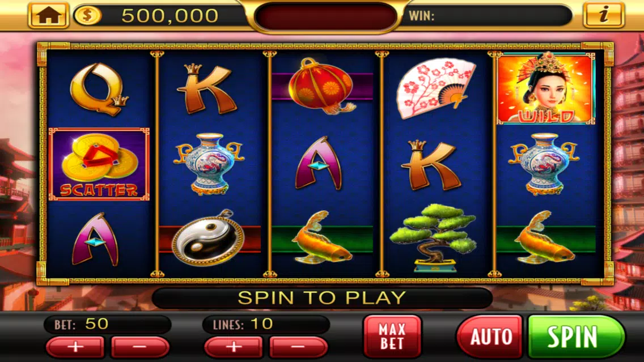This screenshot has width=644, height=362.
Task: Decrease the bet with minus button
Action: [139, 347]
